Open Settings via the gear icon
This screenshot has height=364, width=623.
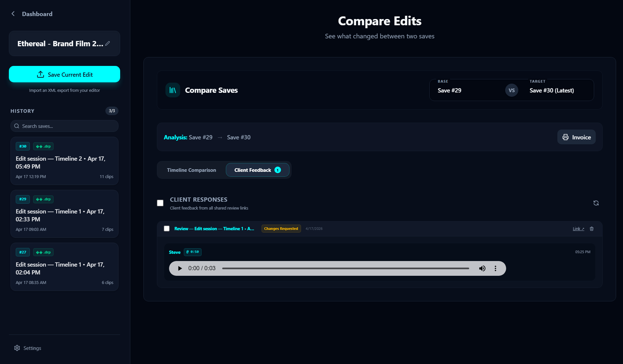(x=17, y=348)
